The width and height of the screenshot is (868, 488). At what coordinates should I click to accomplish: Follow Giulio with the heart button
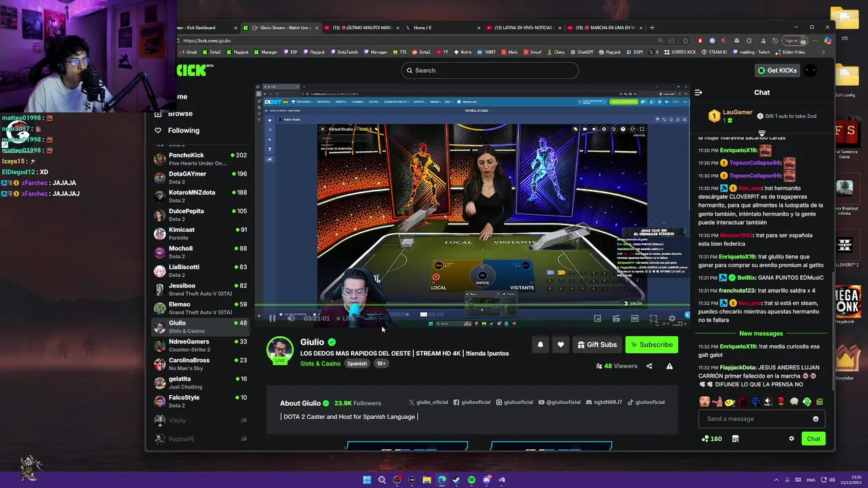pyautogui.click(x=560, y=344)
